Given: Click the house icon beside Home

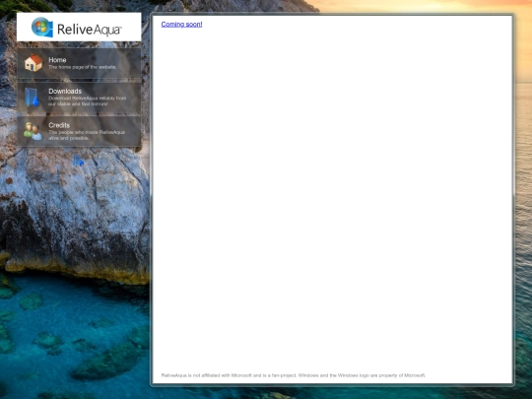Looking at the screenshot, I should point(33,63).
